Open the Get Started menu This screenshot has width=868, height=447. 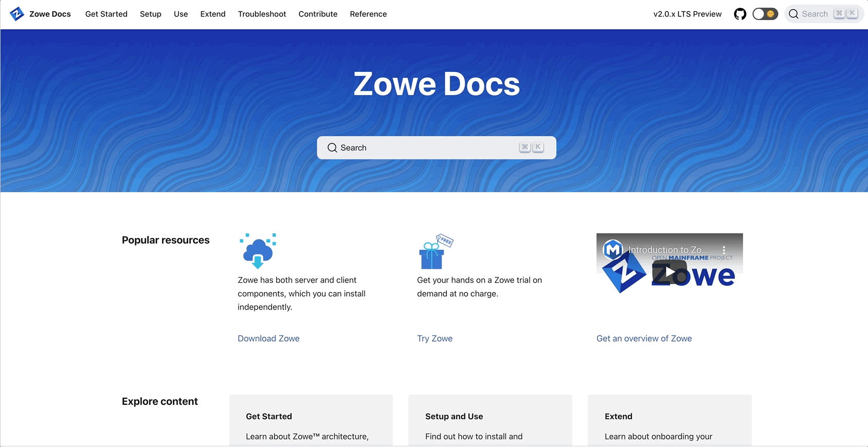click(x=106, y=14)
